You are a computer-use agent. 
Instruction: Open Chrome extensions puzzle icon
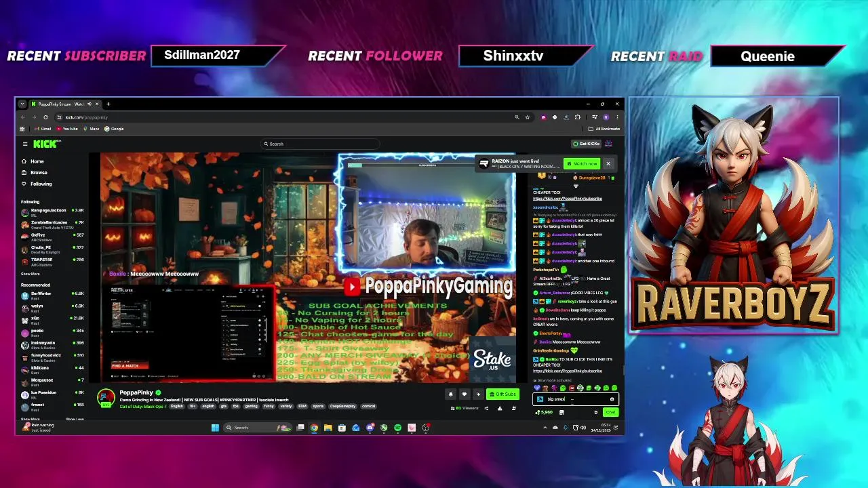577,117
